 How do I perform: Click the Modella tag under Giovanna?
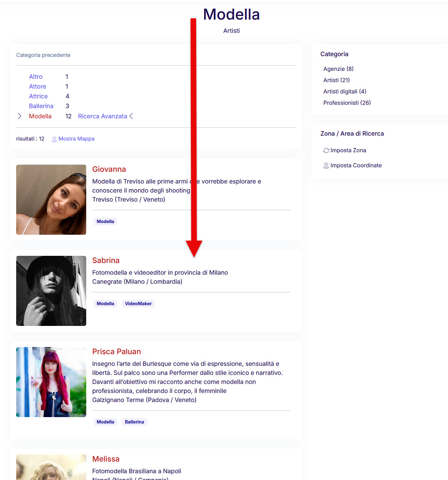click(105, 222)
